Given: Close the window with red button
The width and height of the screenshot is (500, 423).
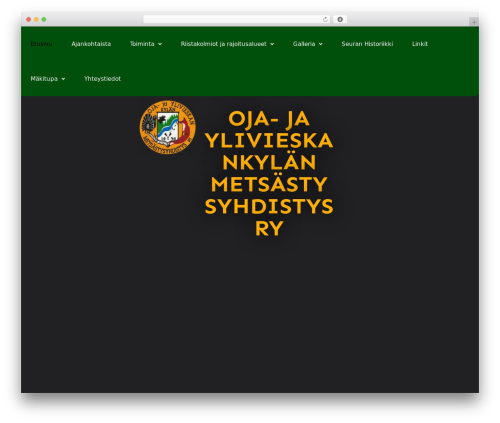Looking at the screenshot, I should pyautogui.click(x=29, y=19).
